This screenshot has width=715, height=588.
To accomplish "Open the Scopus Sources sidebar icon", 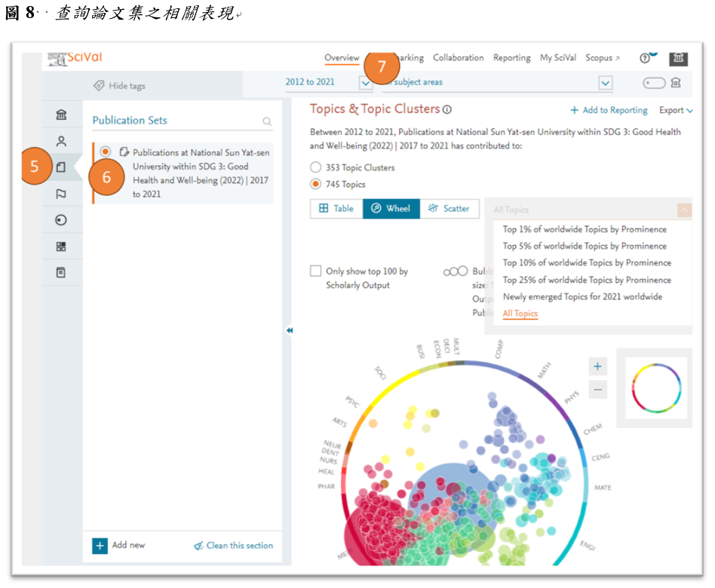I will tap(61, 273).
